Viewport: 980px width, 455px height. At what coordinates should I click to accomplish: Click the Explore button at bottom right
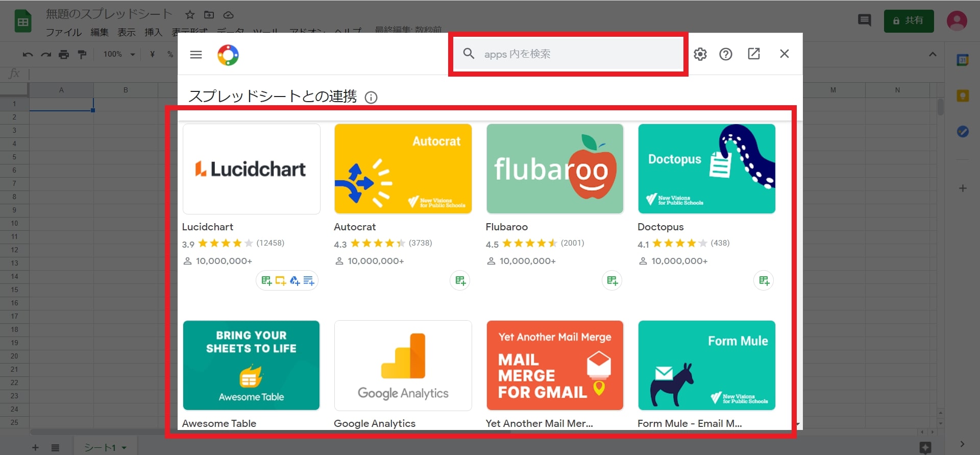click(925, 448)
